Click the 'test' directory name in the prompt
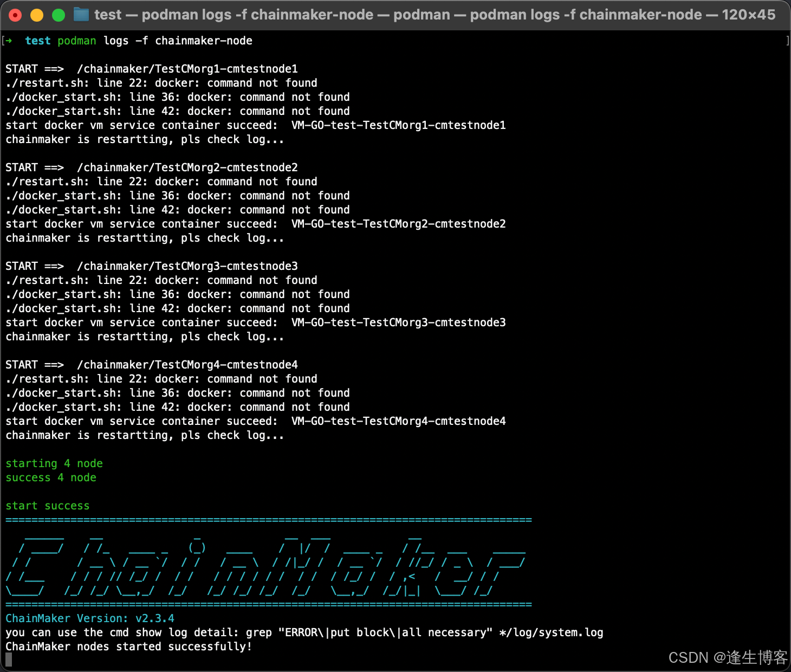Image resolution: width=791 pixels, height=672 pixels. 38,41
